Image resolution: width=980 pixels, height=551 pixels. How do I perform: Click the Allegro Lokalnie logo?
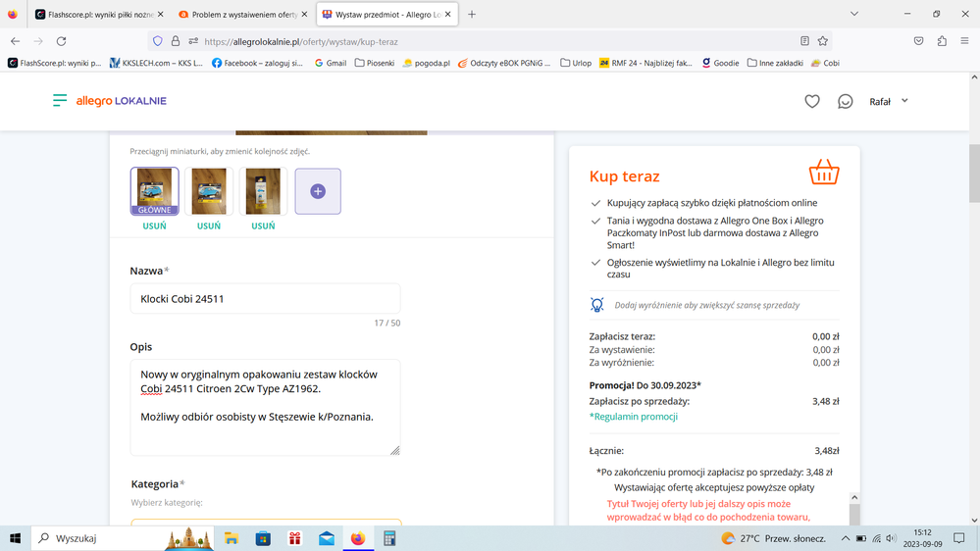tap(122, 101)
